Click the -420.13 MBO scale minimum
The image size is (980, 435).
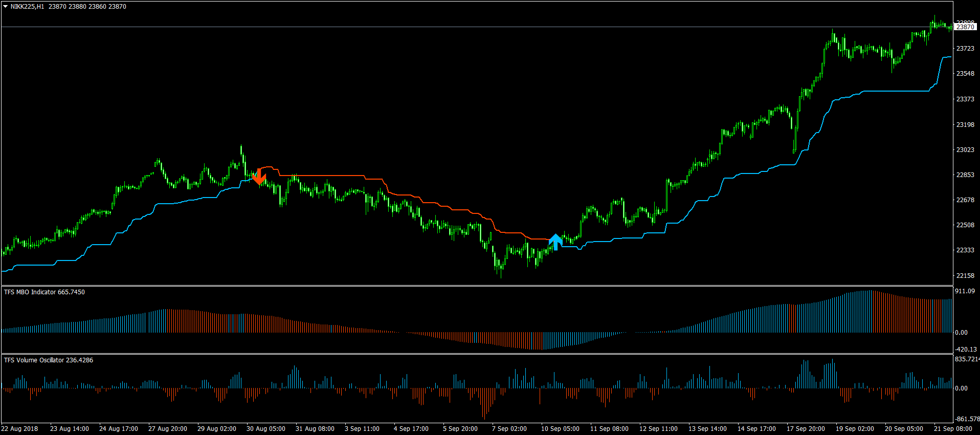pos(966,350)
